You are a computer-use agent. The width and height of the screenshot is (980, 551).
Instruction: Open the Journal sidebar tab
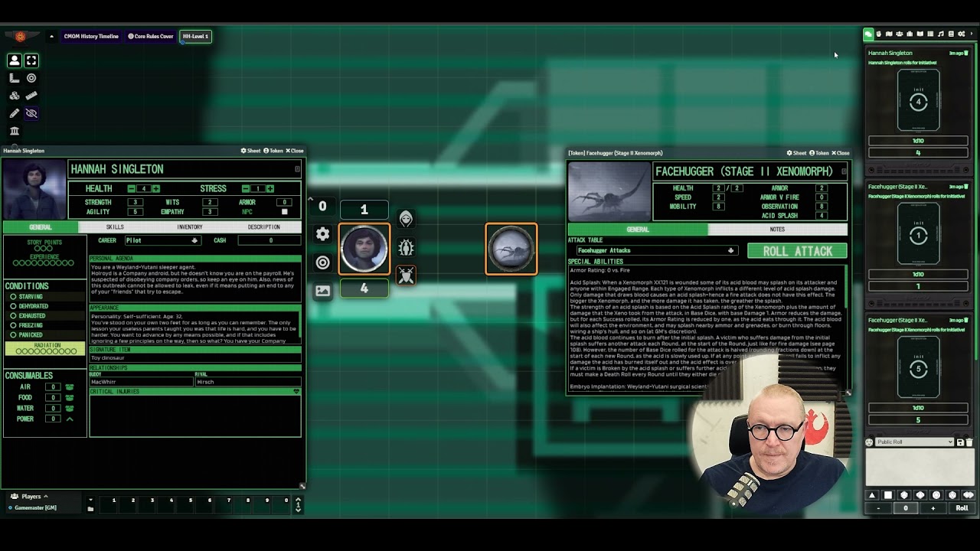[x=920, y=34]
